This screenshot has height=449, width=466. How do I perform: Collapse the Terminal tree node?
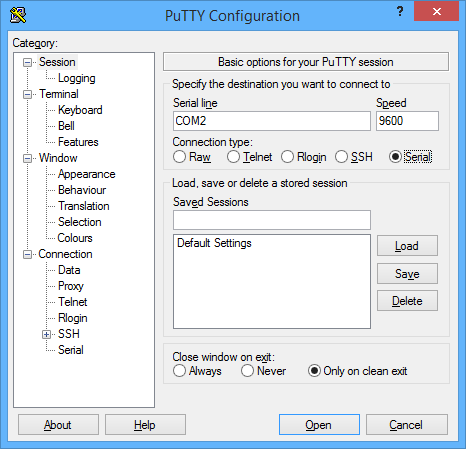pyautogui.click(x=27, y=94)
